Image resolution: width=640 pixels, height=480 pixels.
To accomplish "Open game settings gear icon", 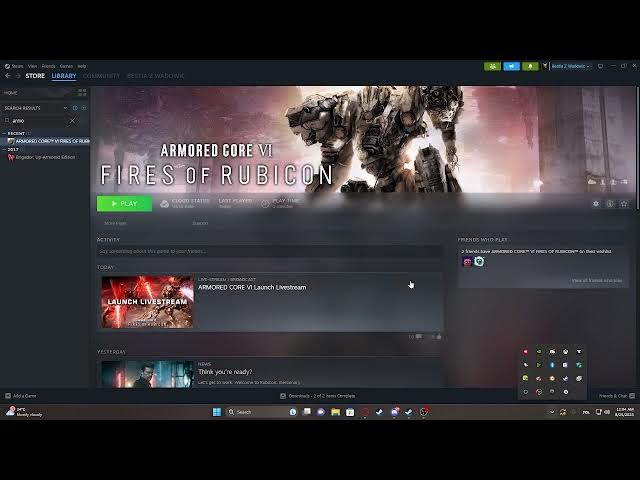I will click(x=596, y=204).
